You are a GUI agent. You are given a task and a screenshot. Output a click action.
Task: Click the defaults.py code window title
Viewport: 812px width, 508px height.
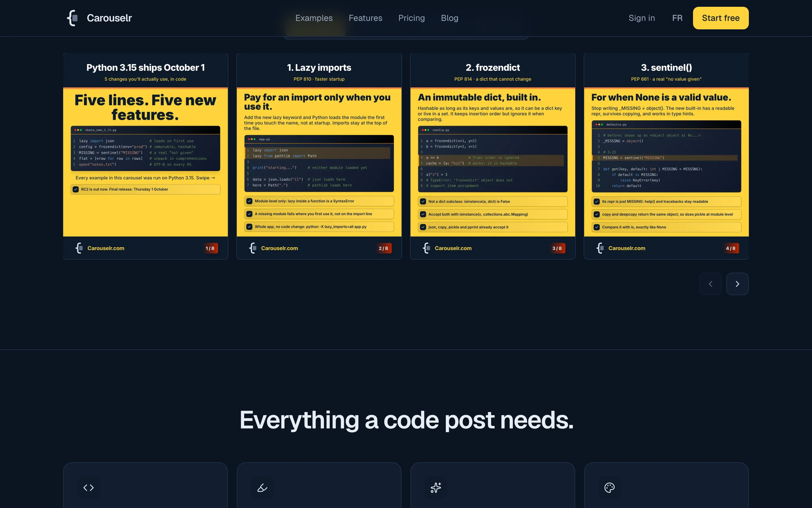tap(616, 125)
